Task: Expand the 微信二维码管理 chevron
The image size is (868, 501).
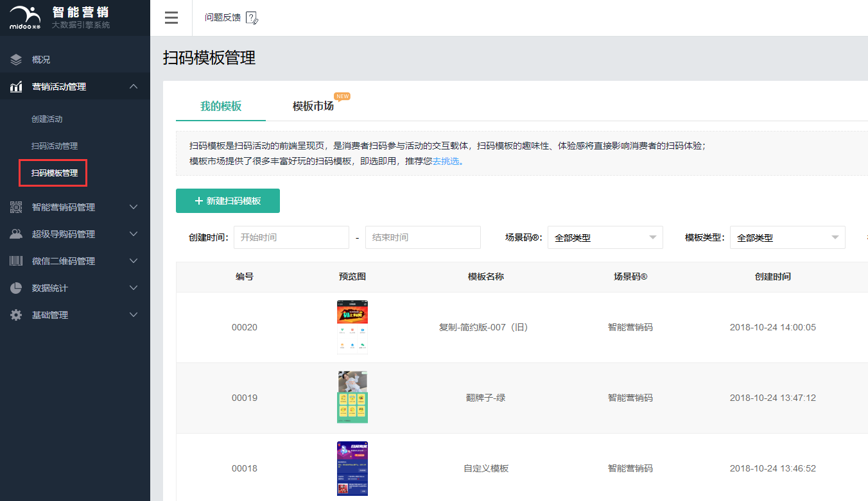Action: point(134,261)
